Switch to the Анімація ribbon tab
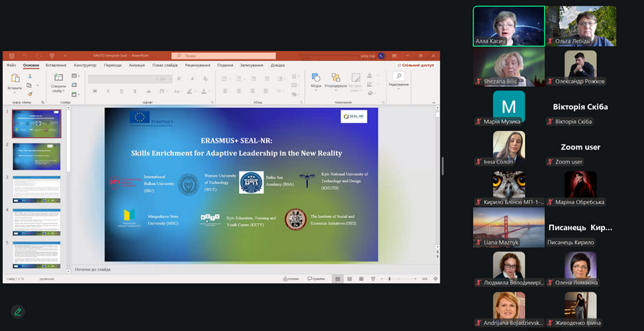 [x=136, y=65]
